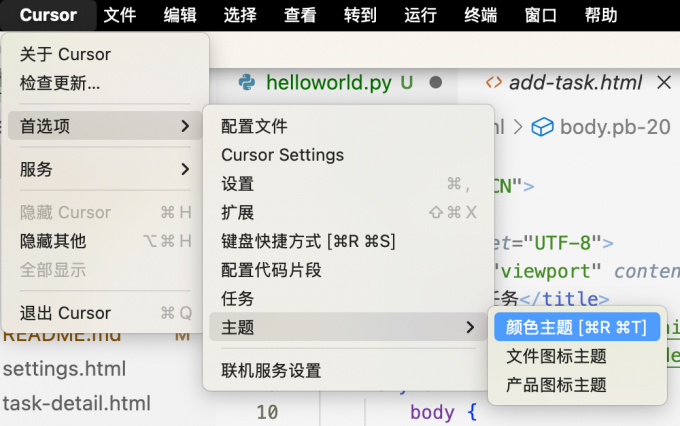Click the 'body {' code text
Screen dimensions: 680x426
[444, 412]
